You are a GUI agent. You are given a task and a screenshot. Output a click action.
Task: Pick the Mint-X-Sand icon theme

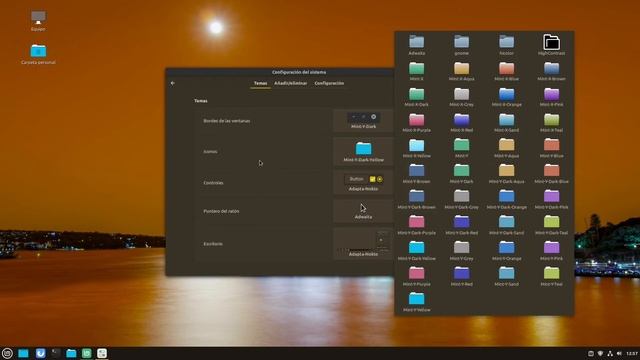click(507, 122)
